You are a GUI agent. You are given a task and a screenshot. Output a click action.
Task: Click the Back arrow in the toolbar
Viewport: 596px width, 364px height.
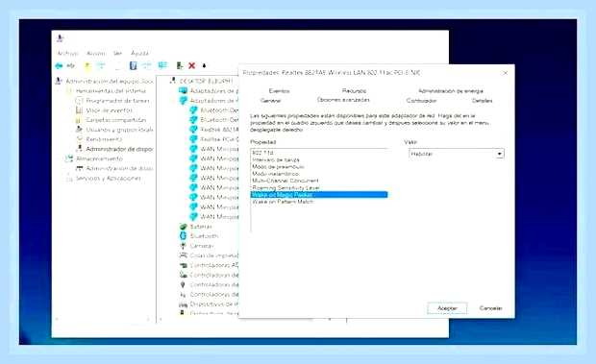pyautogui.click(x=59, y=65)
